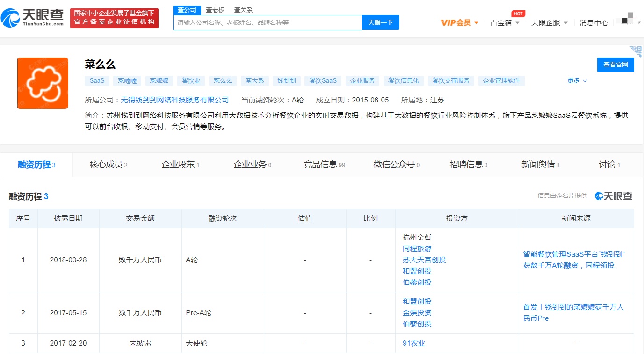Select the 餐饮业 tag
The image size is (644, 354).
[191, 80]
